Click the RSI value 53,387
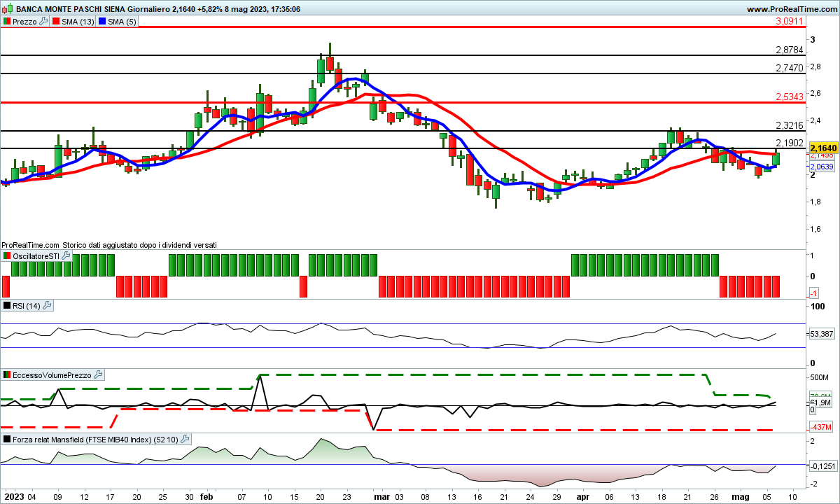This screenshot has width=840, height=504. tap(822, 335)
